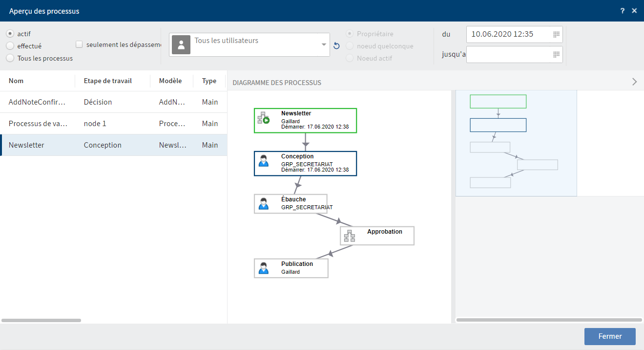Click the Ébauche node person icon
This screenshot has height=350, width=644.
coord(264,203)
